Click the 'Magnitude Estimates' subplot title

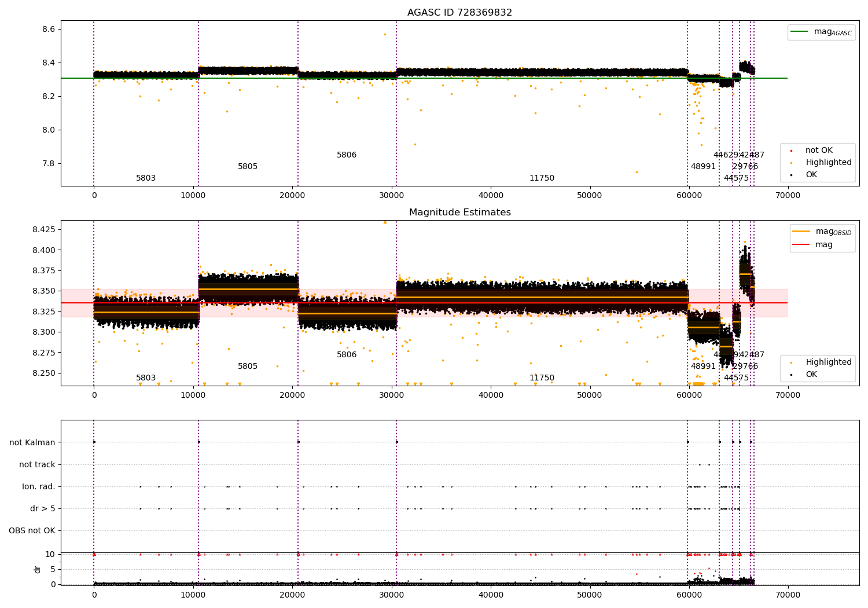pos(459,213)
